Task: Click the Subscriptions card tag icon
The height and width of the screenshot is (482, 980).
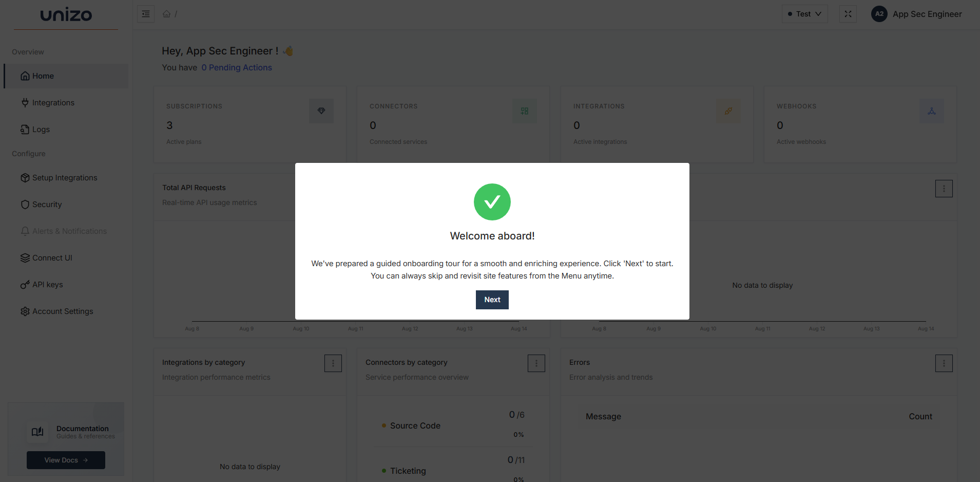Action: pos(321,110)
